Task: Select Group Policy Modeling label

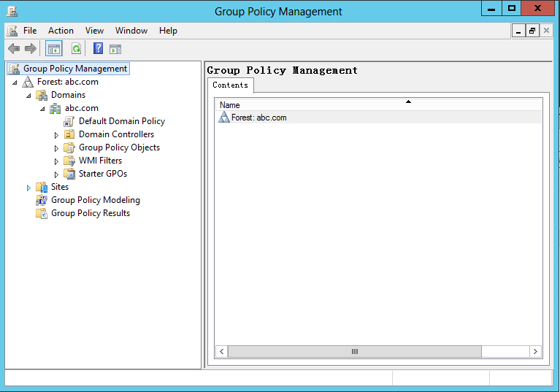Action: [x=96, y=200]
